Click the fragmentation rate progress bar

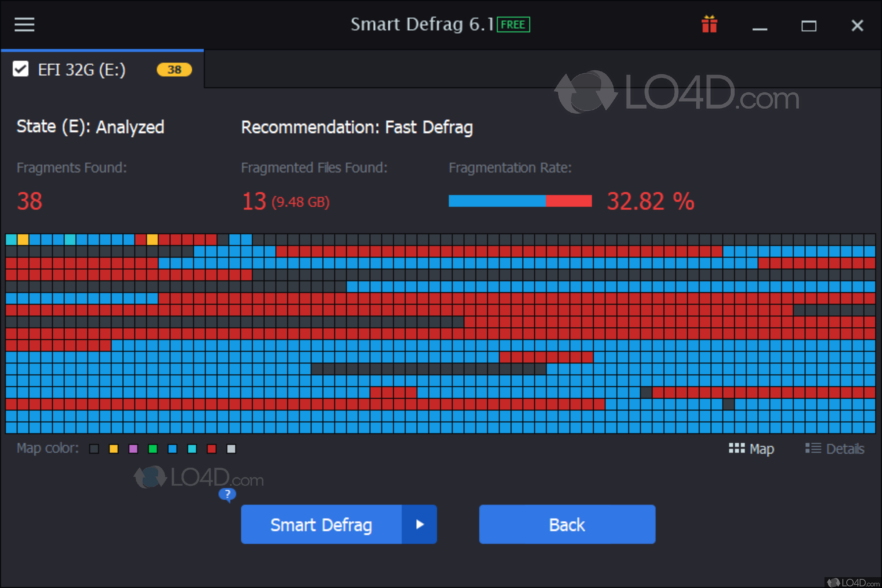(520, 201)
